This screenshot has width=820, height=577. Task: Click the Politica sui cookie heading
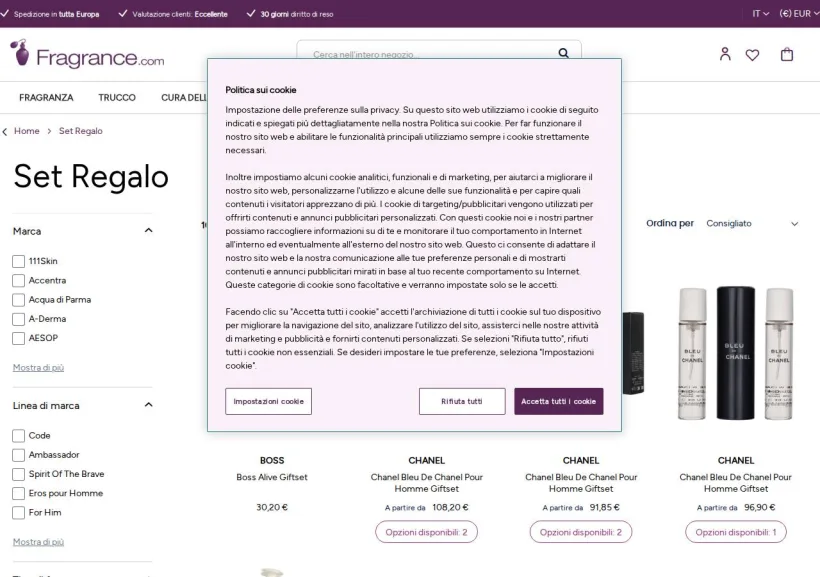pos(260,90)
